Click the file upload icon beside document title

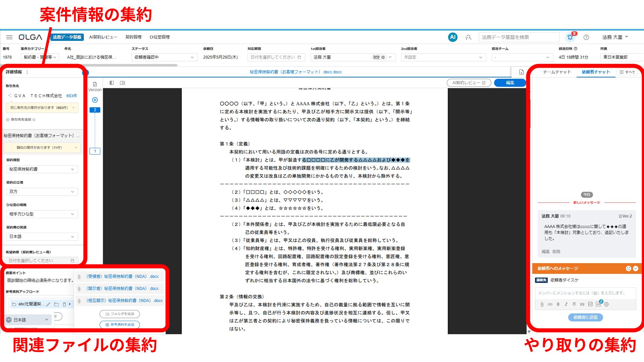pos(521,72)
